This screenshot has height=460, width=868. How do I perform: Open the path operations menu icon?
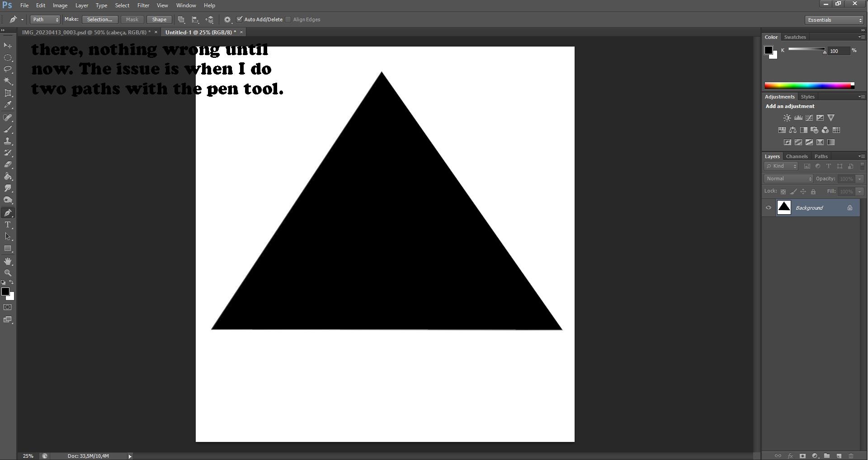click(181, 19)
